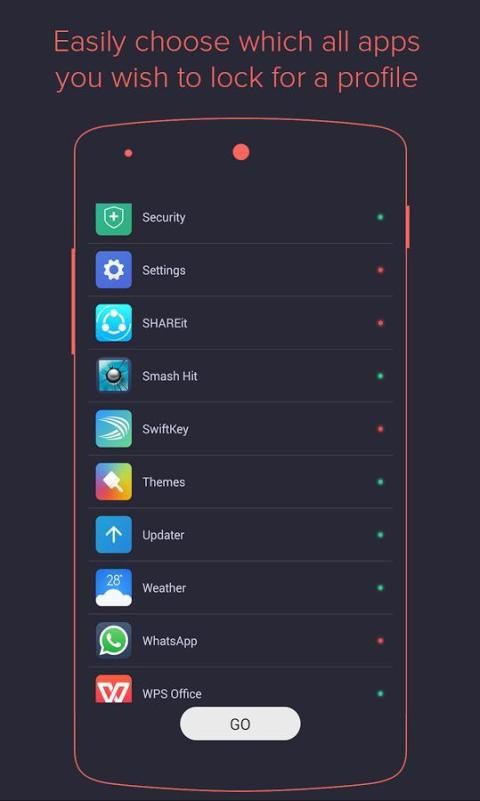Viewport: 480px width, 801px height.
Task: Select the colorful Themes icon
Action: [x=113, y=482]
